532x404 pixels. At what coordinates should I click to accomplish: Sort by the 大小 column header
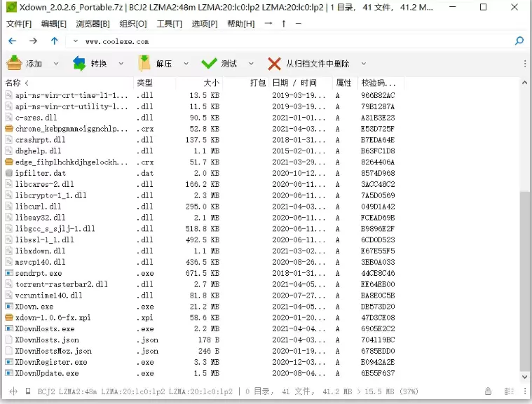pyautogui.click(x=211, y=83)
